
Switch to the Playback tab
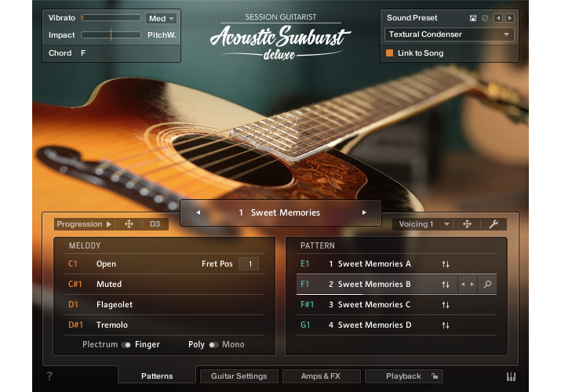(403, 376)
